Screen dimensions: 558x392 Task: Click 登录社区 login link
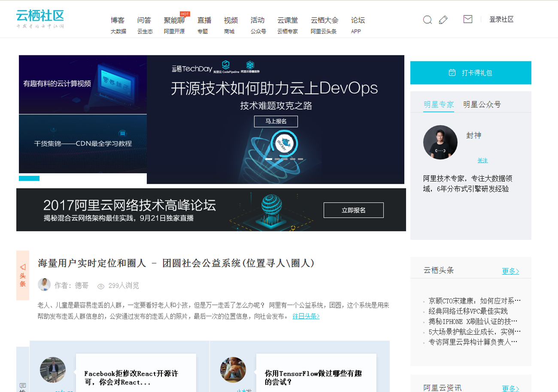pyautogui.click(x=501, y=19)
